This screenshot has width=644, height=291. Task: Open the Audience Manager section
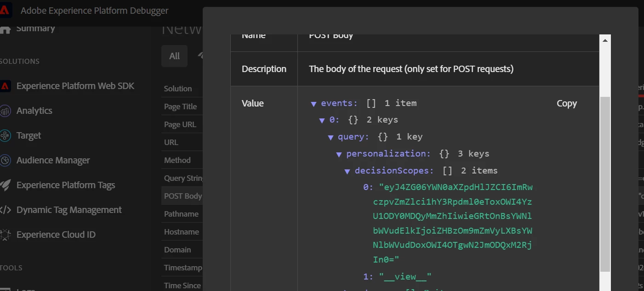tap(53, 160)
